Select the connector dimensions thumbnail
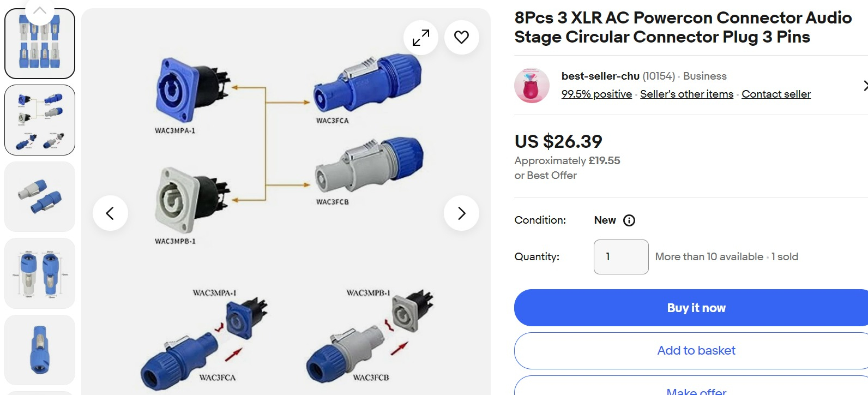The image size is (868, 395). click(x=40, y=273)
